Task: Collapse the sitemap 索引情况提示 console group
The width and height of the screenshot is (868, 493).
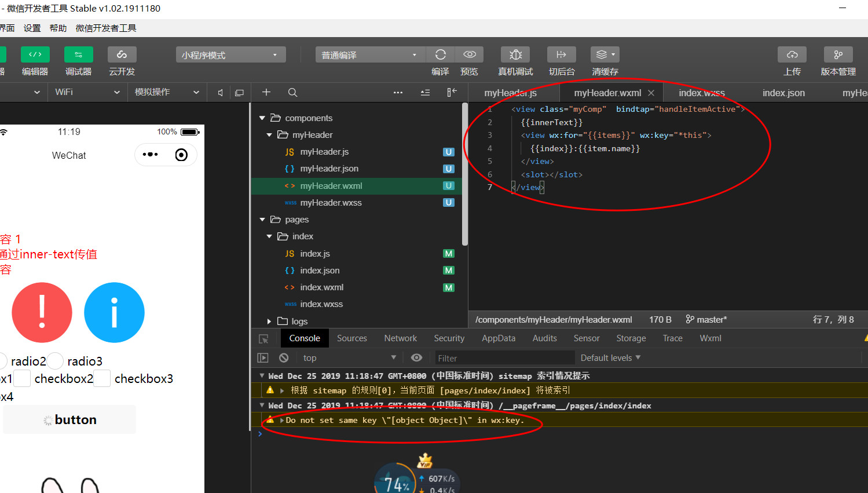Action: (262, 376)
